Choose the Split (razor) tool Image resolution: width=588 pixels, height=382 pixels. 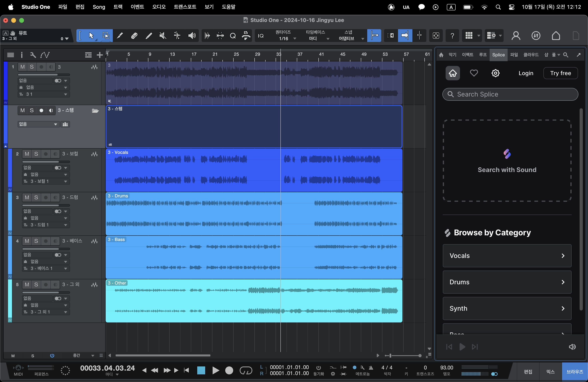pyautogui.click(x=120, y=36)
